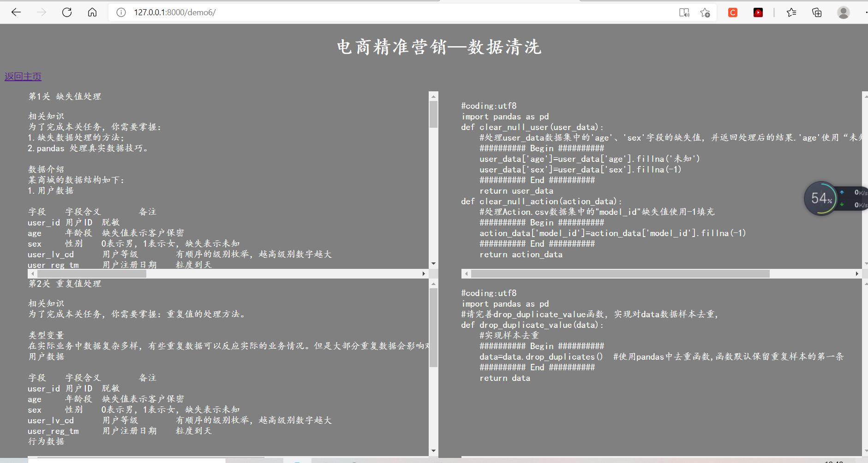The image size is (868, 463).
Task: Click the sex row in the 第2关 table
Action: tap(133, 410)
